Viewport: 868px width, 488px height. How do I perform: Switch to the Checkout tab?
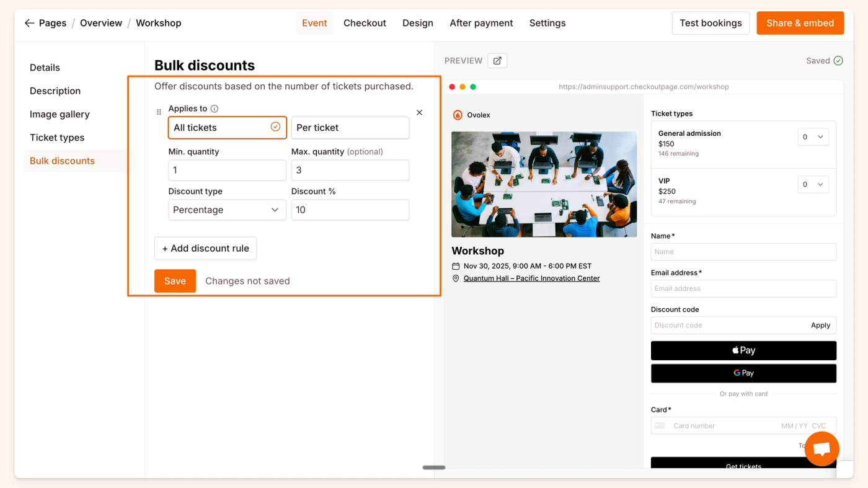365,23
